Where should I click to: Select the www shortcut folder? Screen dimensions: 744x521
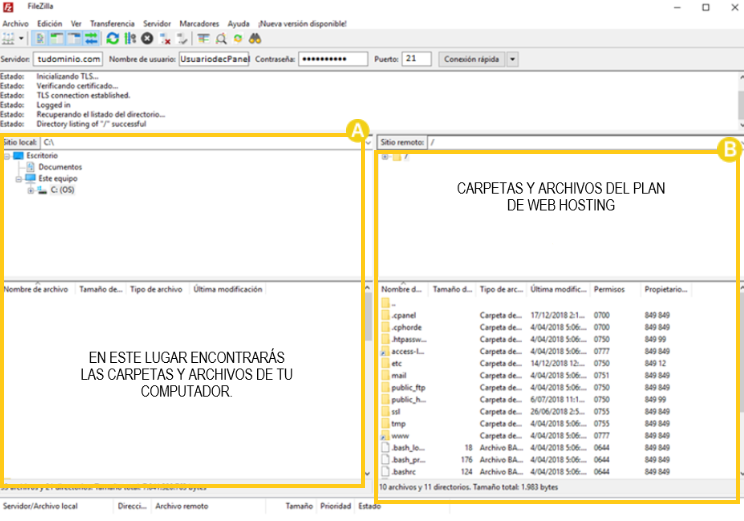point(400,436)
